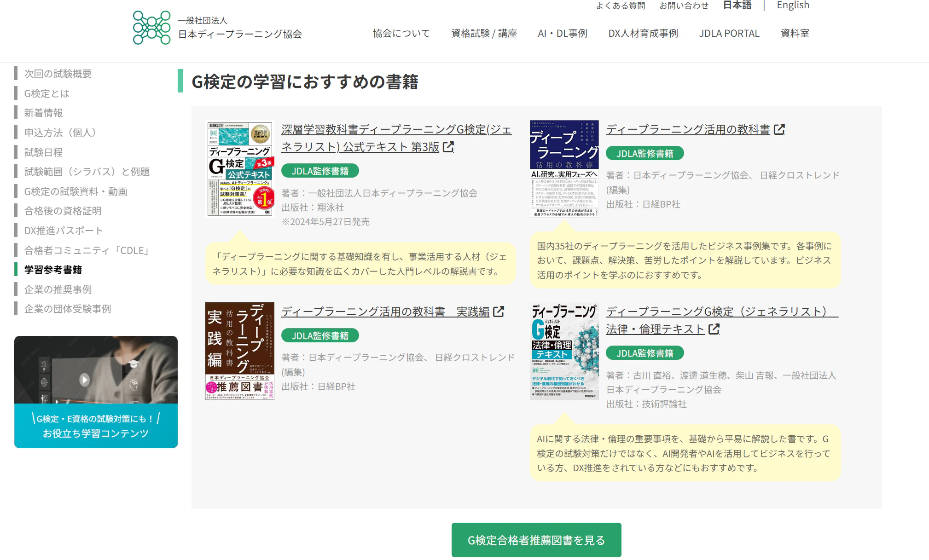Viewport: 929px width, 560px height.
Task: Click JDLA監修書籍 badge under 実践編 title
Action: pyautogui.click(x=320, y=336)
